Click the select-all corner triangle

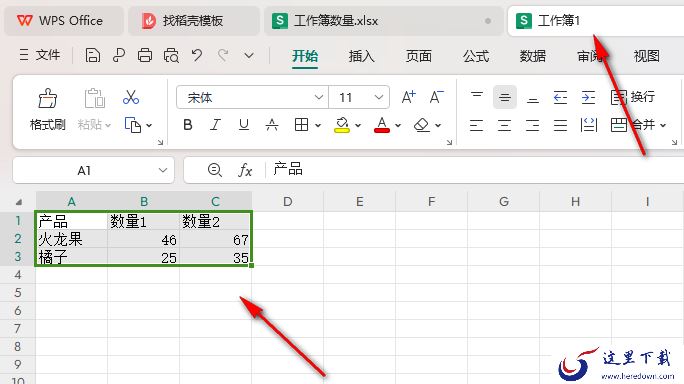(18, 202)
